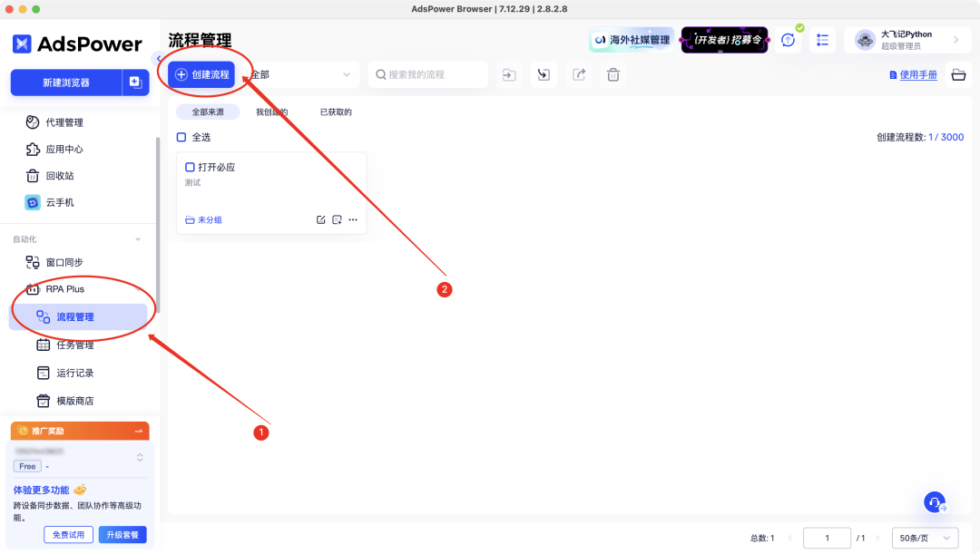Viewport: 980px width, 554px height.
Task: Click the 免费试用 button
Action: [x=68, y=535]
